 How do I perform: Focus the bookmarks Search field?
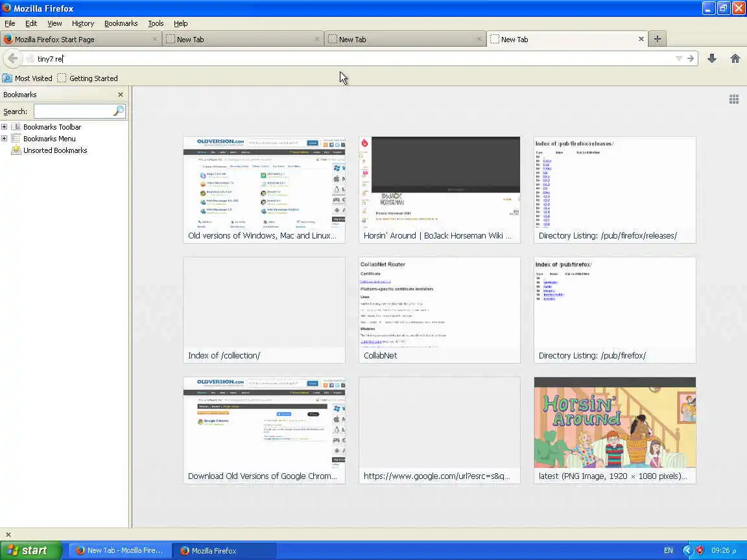(74, 111)
